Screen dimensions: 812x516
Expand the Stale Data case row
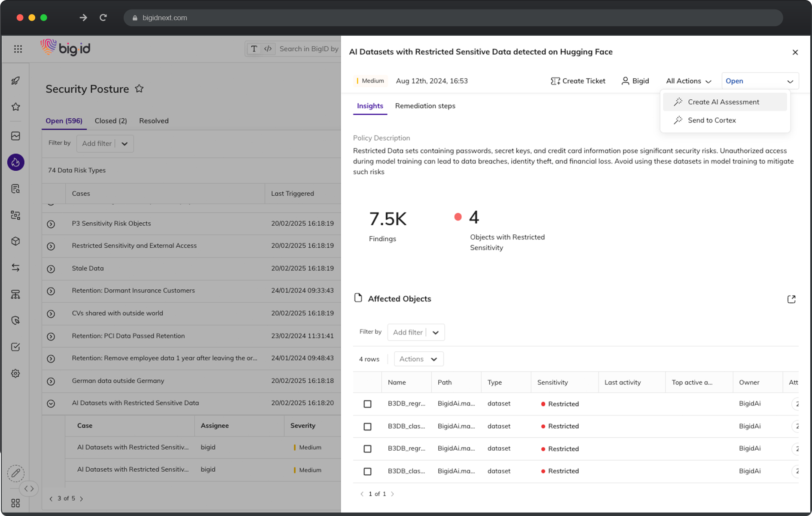click(51, 268)
